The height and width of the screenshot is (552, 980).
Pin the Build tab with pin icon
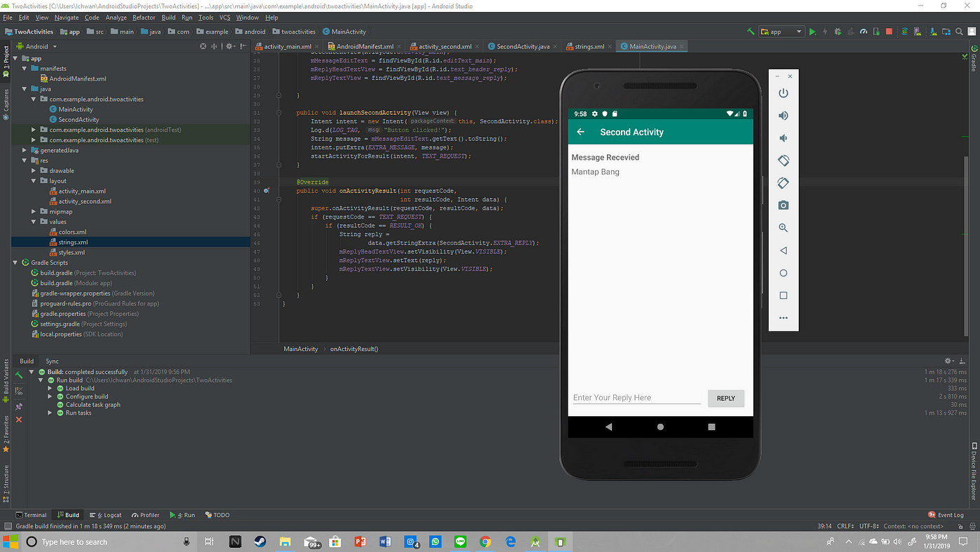coord(19,406)
